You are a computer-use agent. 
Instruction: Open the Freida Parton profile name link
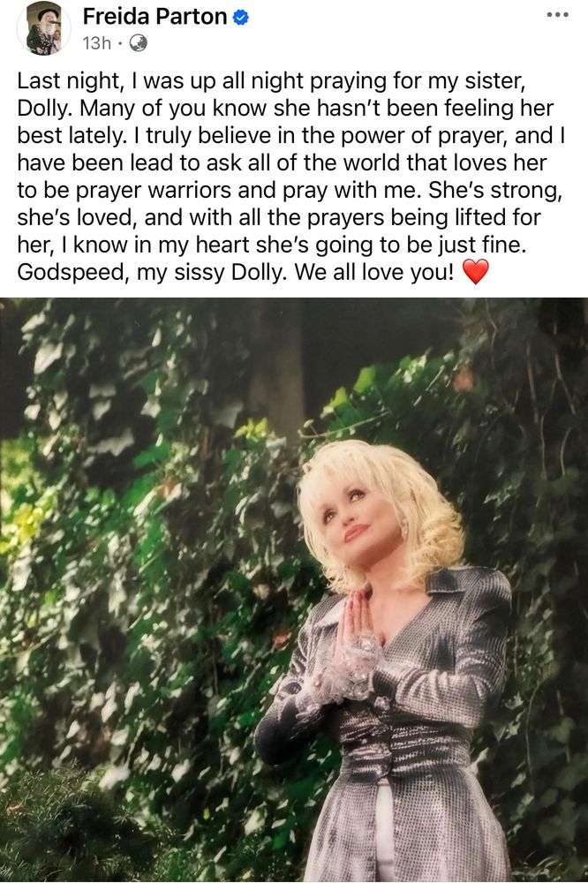(x=155, y=17)
